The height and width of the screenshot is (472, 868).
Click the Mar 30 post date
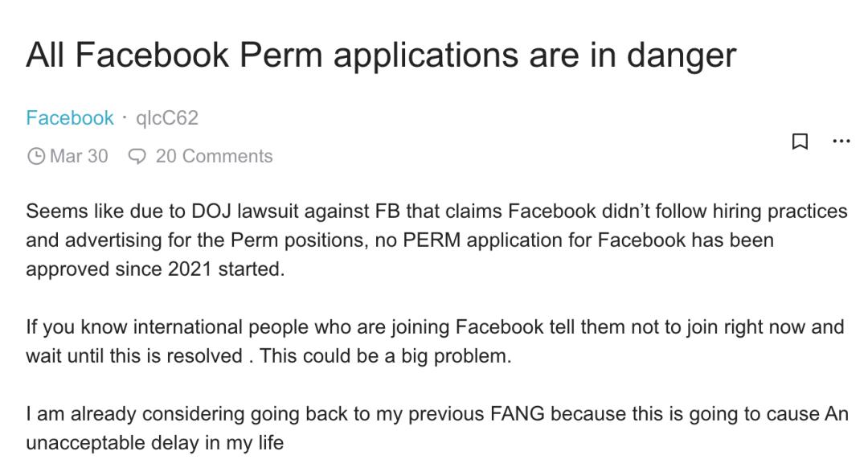point(79,156)
